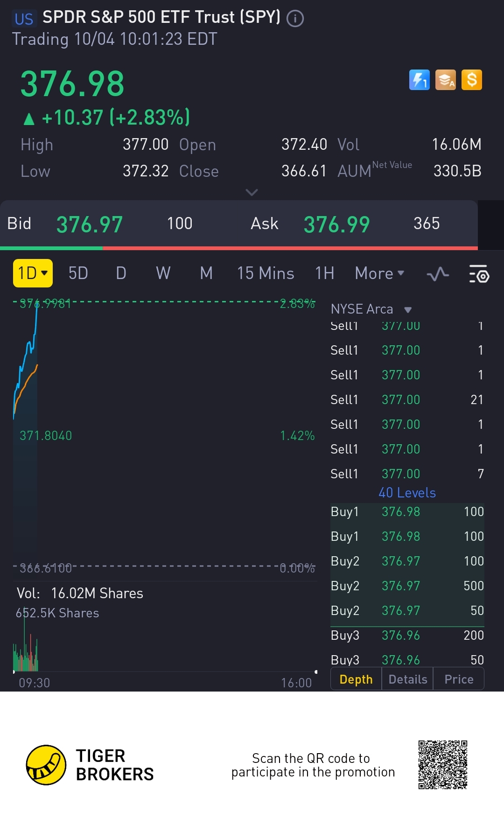The width and height of the screenshot is (504, 839).
Task: Switch to the Details view
Action: coord(407,679)
